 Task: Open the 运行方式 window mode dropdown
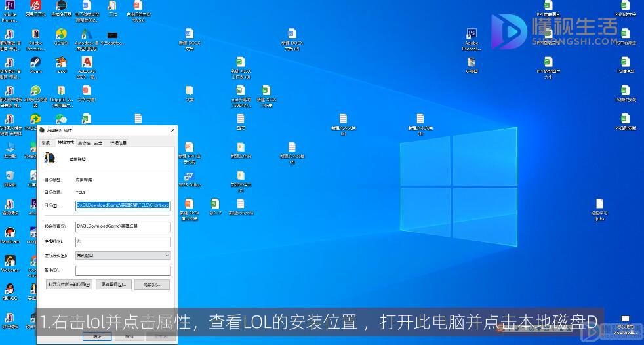(x=123, y=255)
